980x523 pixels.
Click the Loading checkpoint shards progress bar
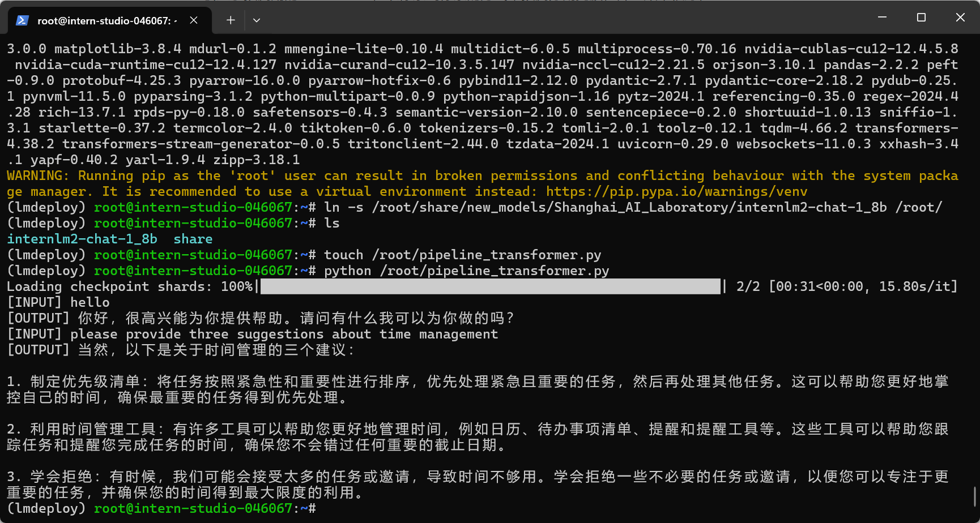(x=491, y=286)
